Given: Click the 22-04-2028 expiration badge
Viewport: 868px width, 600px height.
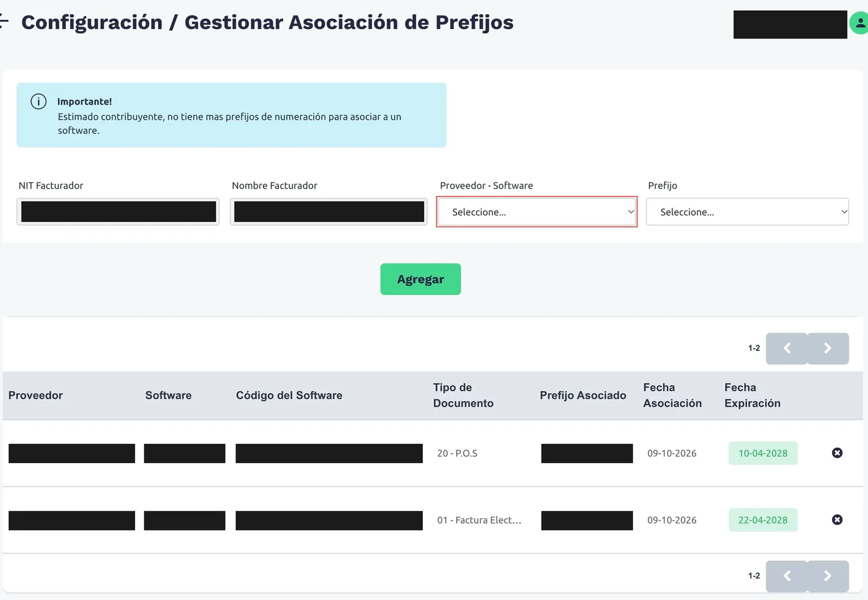Looking at the screenshot, I should click(763, 520).
